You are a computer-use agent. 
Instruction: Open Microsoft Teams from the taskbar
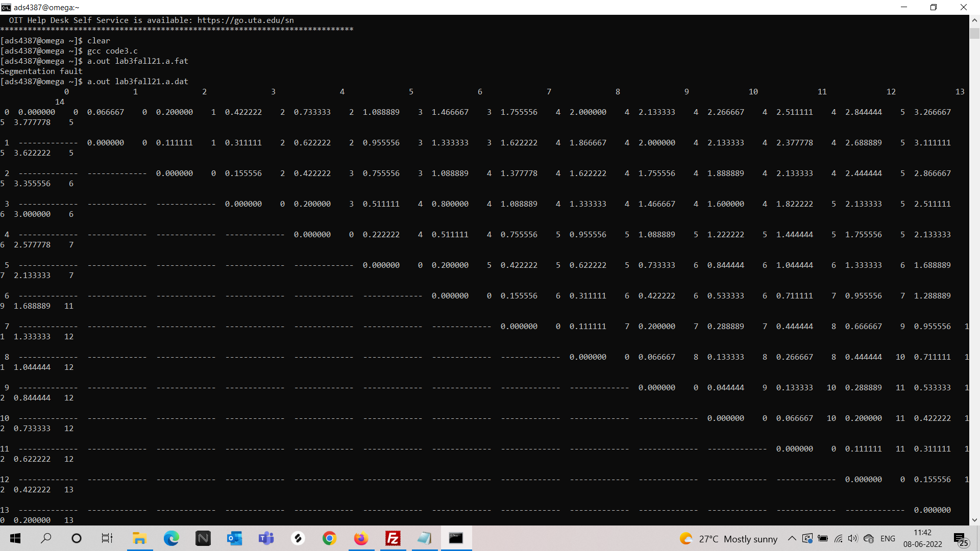pyautogui.click(x=266, y=538)
